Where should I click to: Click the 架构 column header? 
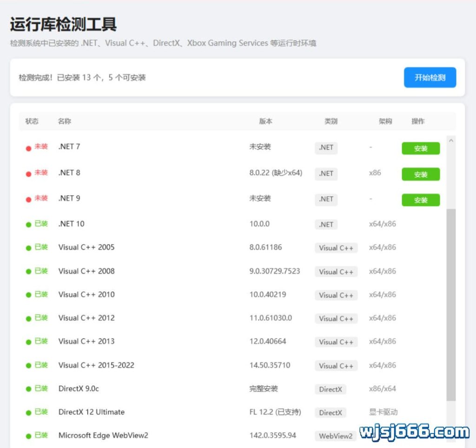[385, 121]
